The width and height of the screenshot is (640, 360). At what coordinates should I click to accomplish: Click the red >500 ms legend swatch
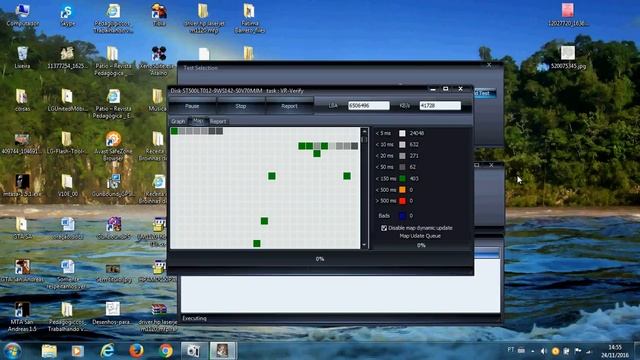coord(402,201)
